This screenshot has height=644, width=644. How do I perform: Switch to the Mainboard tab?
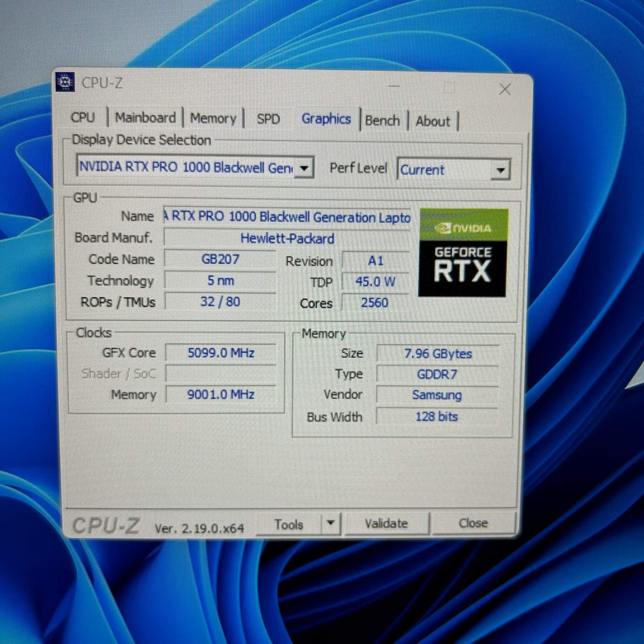tap(145, 118)
